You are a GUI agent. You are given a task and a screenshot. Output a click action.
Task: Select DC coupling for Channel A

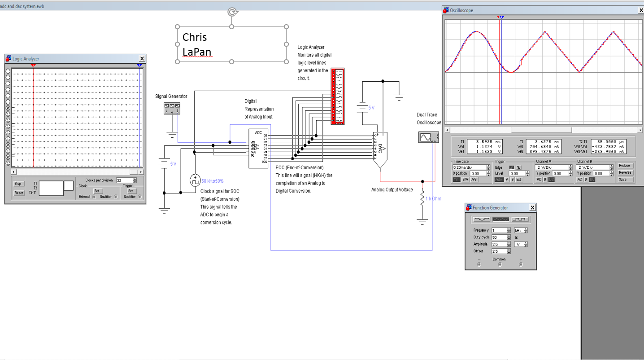click(551, 180)
